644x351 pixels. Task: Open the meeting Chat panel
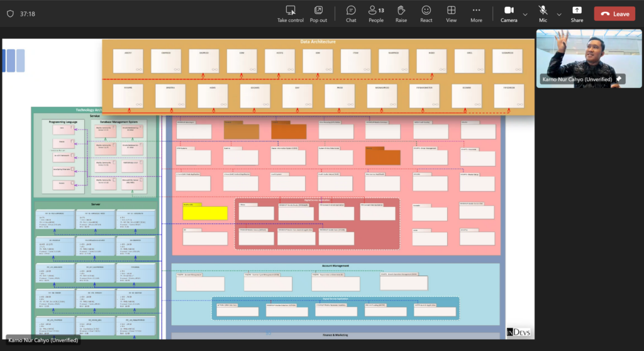(x=351, y=13)
